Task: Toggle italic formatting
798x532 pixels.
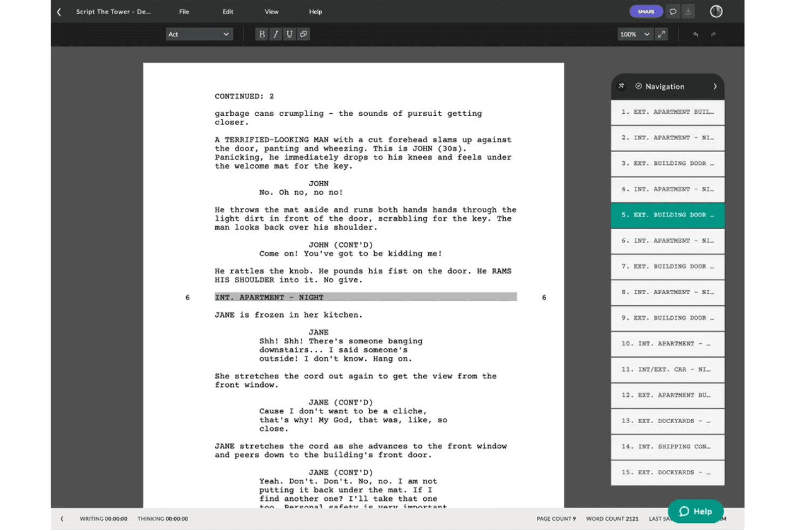Action: [276, 34]
